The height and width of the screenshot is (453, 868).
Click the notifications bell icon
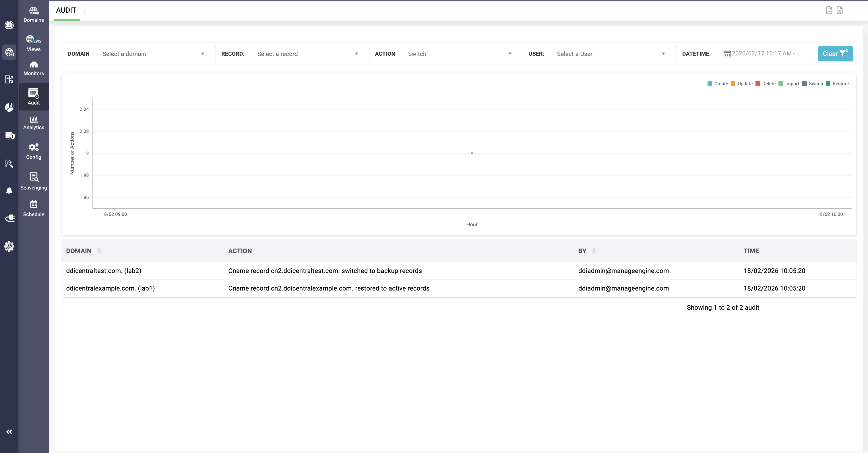coord(9,191)
